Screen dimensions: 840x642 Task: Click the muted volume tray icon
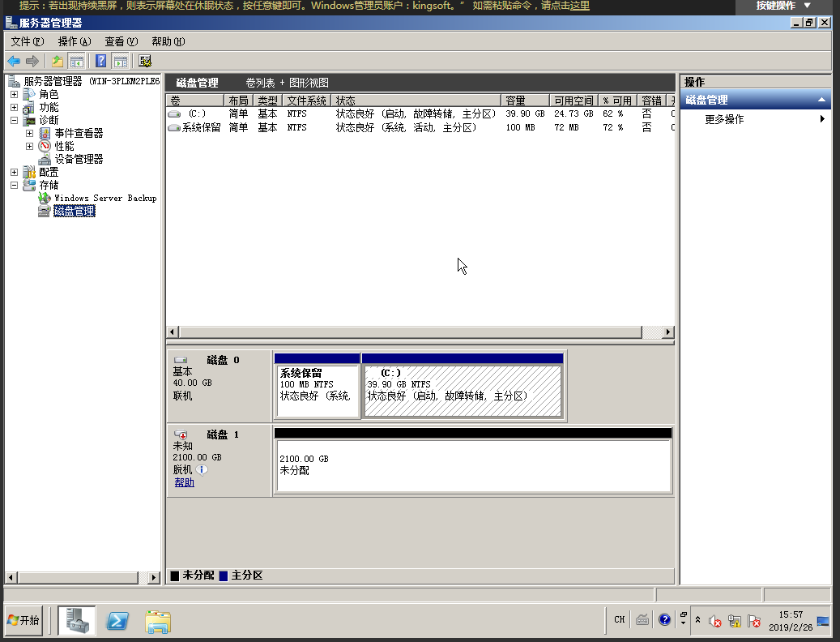click(714, 621)
